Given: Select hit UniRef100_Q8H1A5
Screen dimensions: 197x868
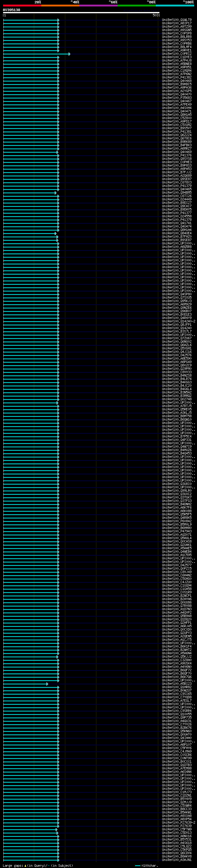Looking at the screenshot, I should pos(177,115).
